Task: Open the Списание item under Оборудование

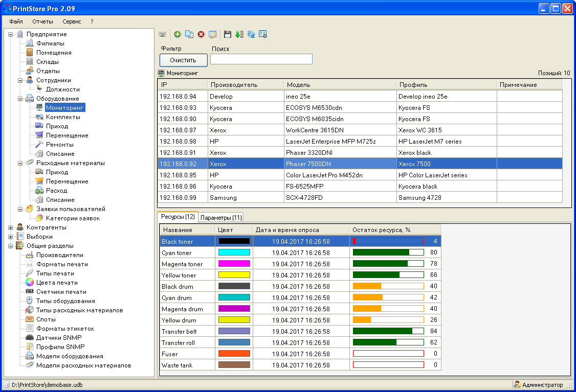Action: pyautogui.click(x=60, y=154)
